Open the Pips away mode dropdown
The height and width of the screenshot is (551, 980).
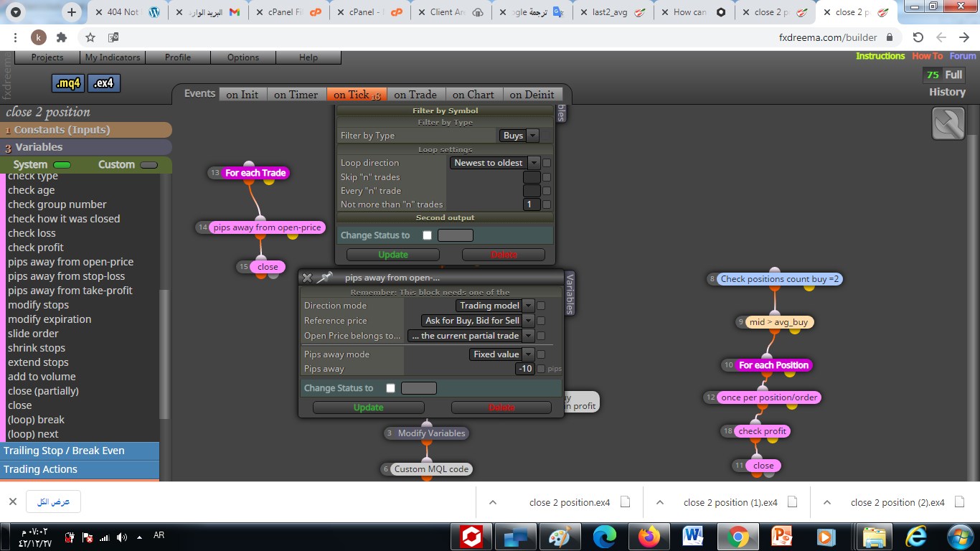click(502, 354)
